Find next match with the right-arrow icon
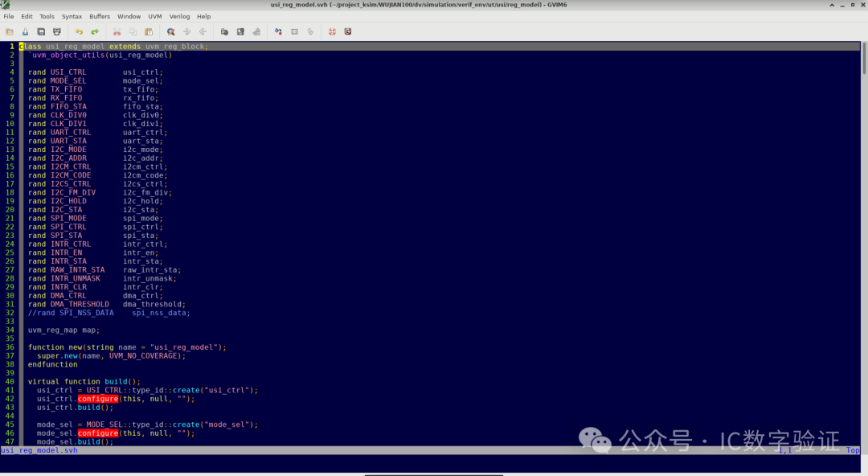The image size is (868, 476). coord(187,31)
